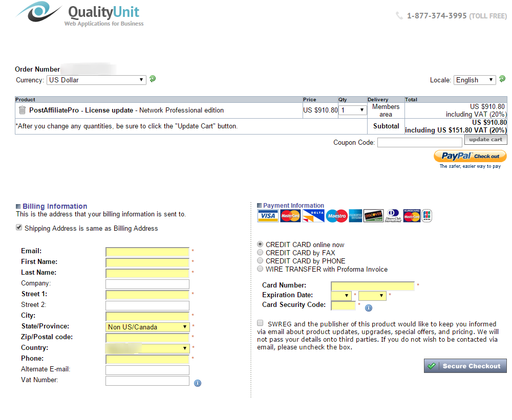Click the update cart button
This screenshot has height=420, width=512.
click(x=485, y=139)
